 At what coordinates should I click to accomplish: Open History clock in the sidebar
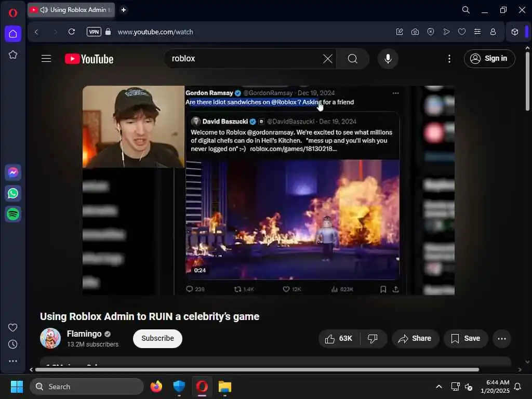click(x=12, y=344)
